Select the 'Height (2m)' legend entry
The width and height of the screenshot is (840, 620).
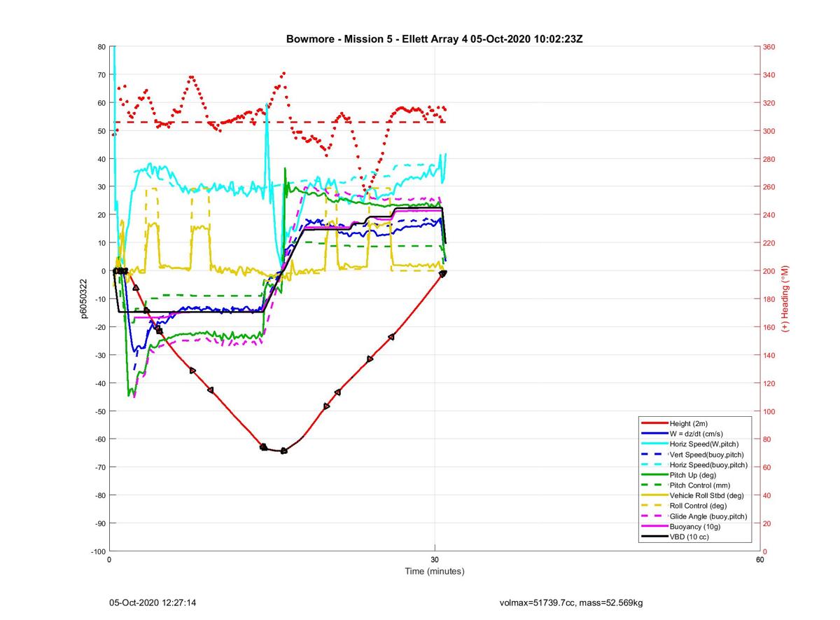[690, 423]
